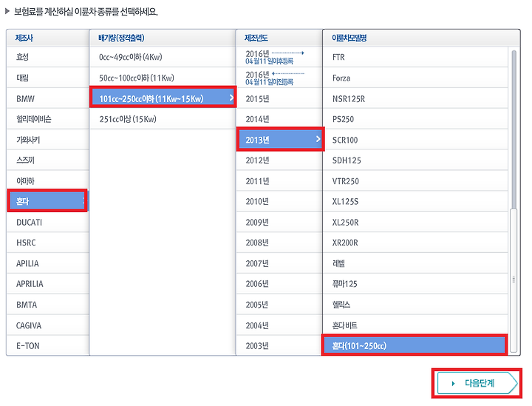Pick BMTA manufacturer
Viewport: 532px width, 406px height.
pyautogui.click(x=48, y=305)
